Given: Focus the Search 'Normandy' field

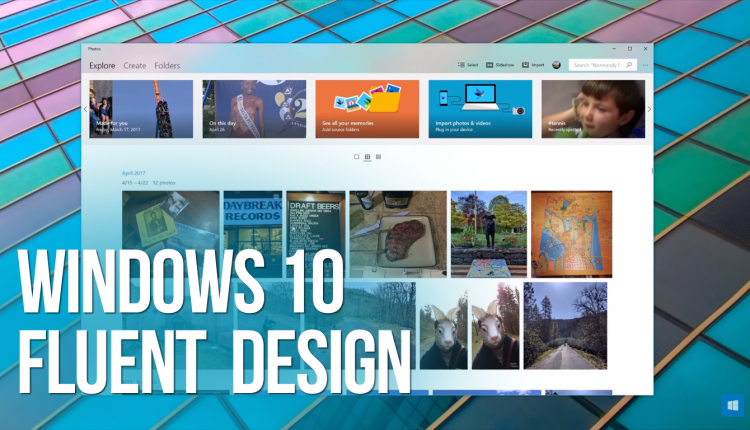Looking at the screenshot, I should tap(603, 65).
